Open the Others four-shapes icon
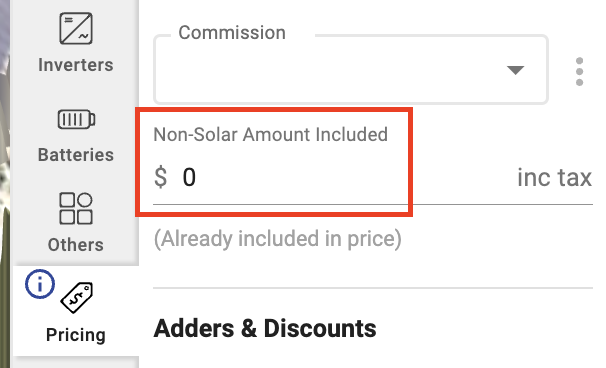 (x=76, y=208)
